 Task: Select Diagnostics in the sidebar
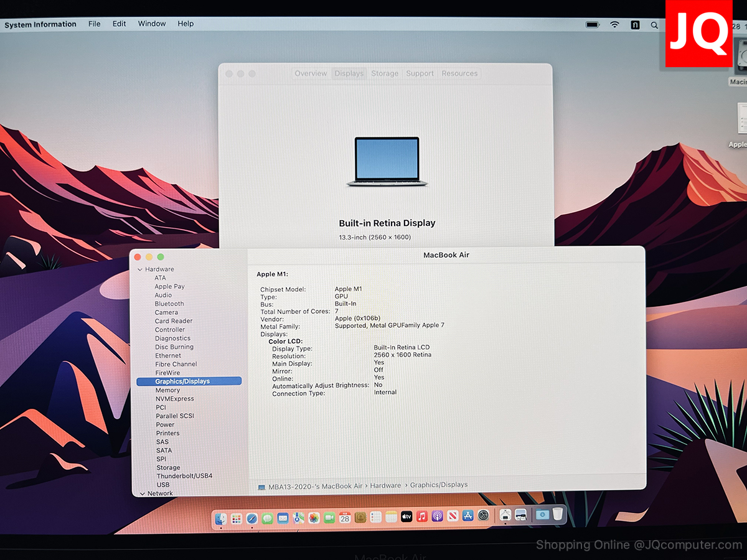point(172,338)
